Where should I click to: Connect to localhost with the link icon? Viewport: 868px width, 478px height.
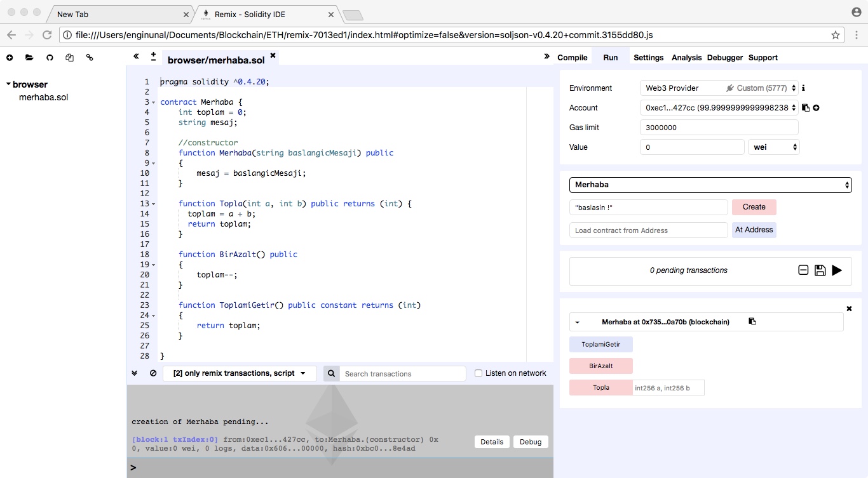point(90,58)
